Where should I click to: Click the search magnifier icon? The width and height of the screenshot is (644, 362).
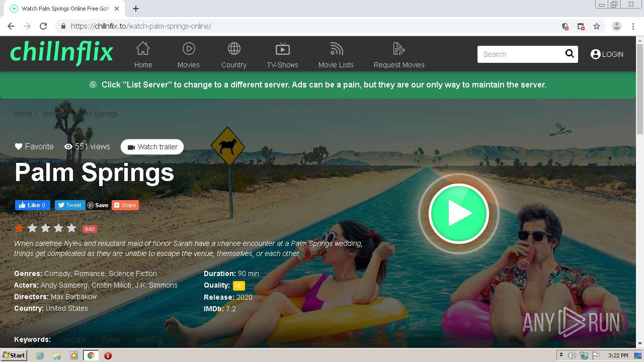coord(570,54)
